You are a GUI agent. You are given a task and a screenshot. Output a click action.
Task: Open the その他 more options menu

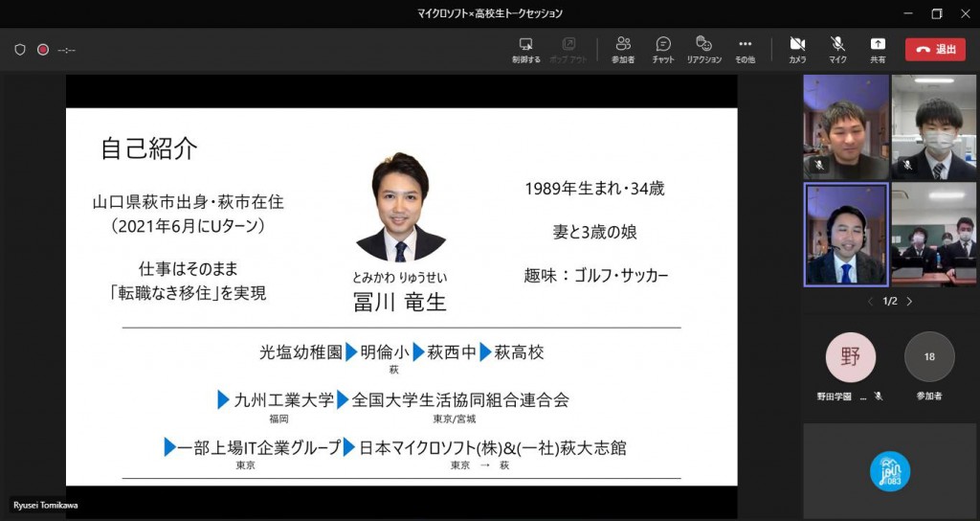pyautogui.click(x=745, y=50)
